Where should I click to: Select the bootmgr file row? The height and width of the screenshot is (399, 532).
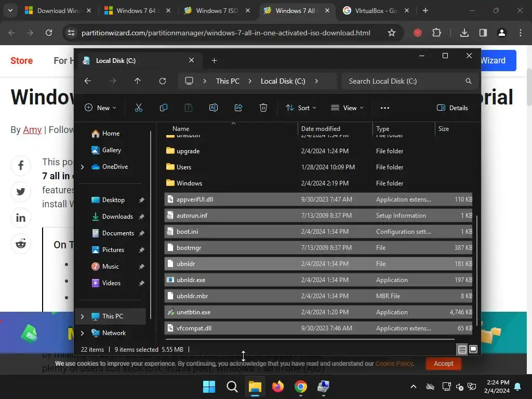(318, 248)
